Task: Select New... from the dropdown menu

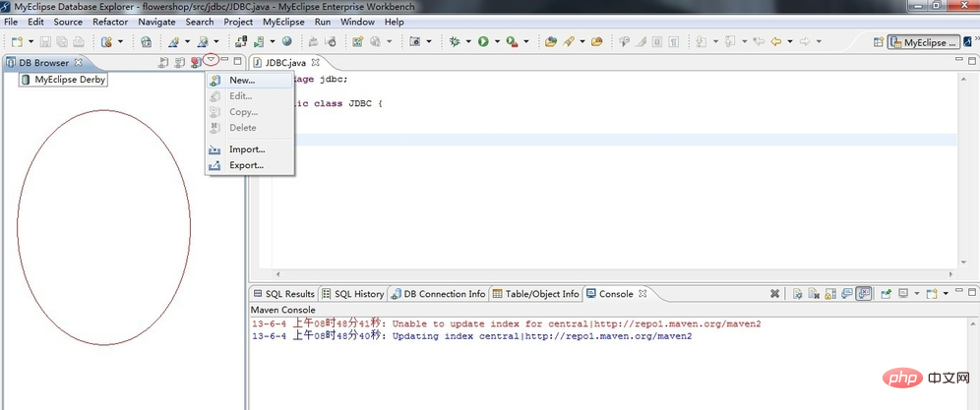Action: 250,80
